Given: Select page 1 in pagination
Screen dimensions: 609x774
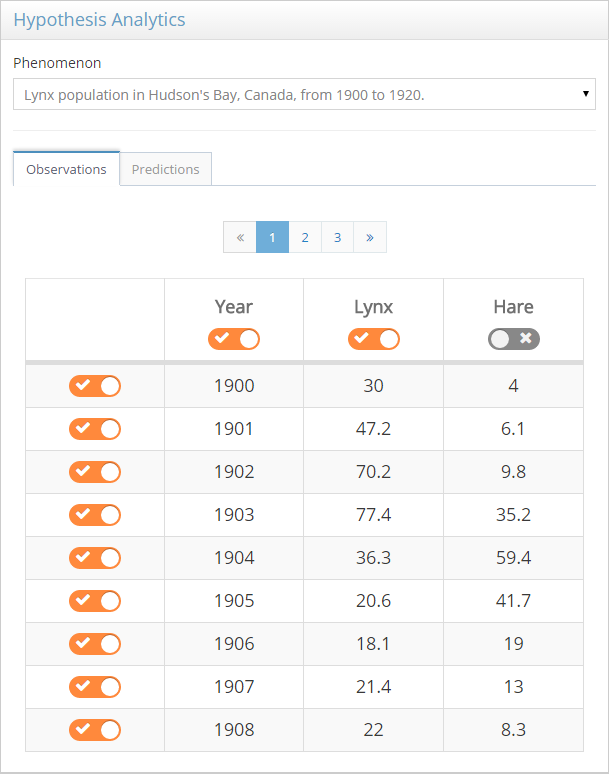Looking at the screenshot, I should click(x=272, y=237).
